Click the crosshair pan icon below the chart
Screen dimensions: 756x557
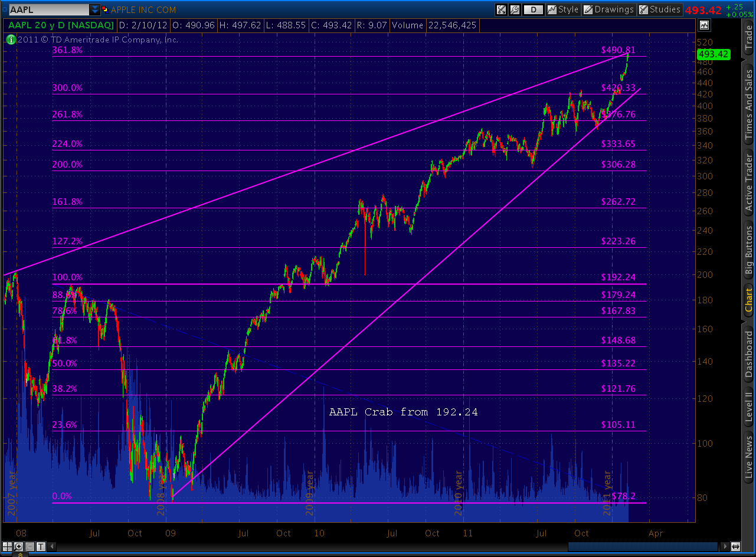point(8,546)
